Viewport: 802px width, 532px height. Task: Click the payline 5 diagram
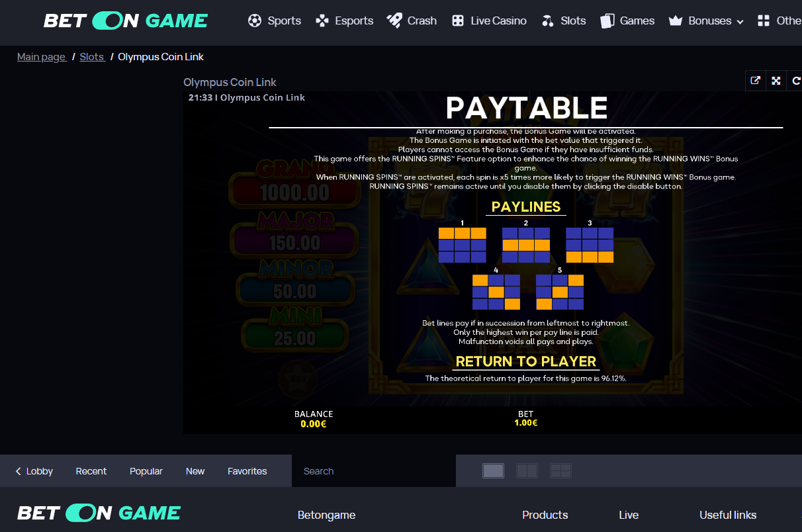[560, 292]
